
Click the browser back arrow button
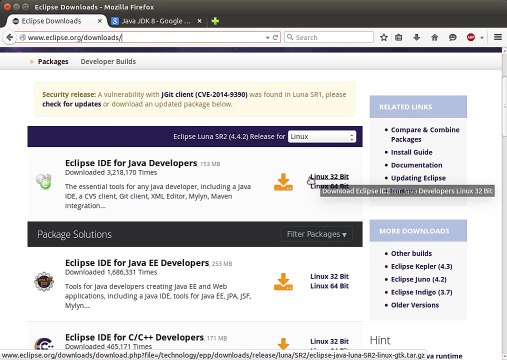click(x=10, y=37)
